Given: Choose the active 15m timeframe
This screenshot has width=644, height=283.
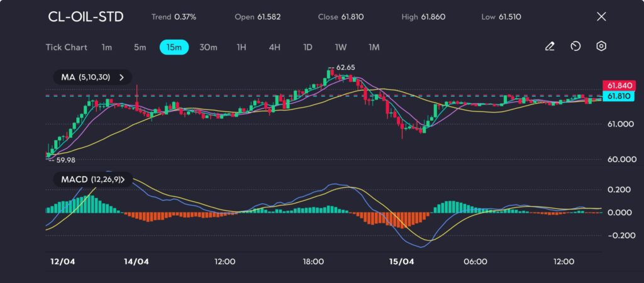Looking at the screenshot, I should pos(174,47).
